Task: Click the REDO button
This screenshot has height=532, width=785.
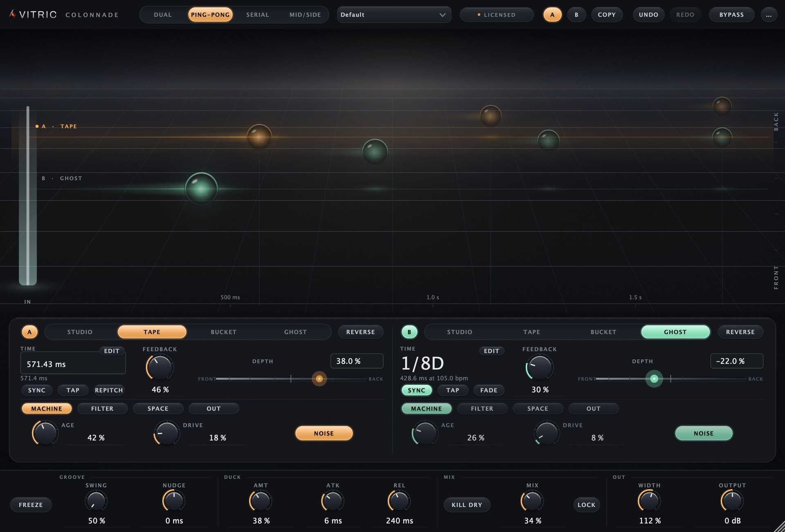Action: (x=685, y=15)
